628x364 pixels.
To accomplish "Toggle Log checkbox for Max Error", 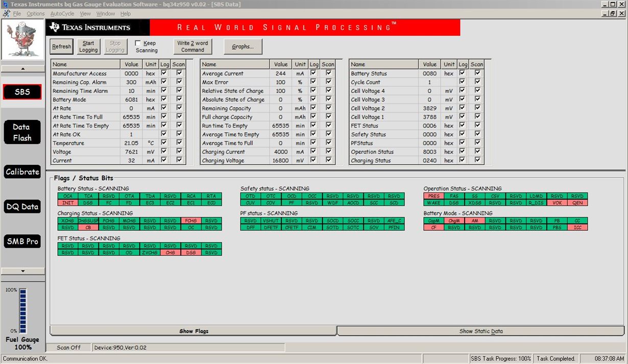I will pos(313,82).
